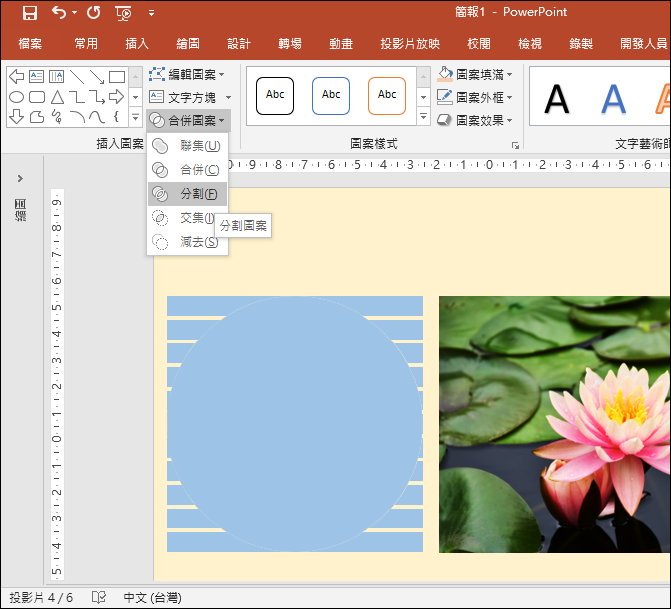Screen dimensions: 671x609
Task: Expand the shapes gallery More arrow
Action: click(135, 116)
